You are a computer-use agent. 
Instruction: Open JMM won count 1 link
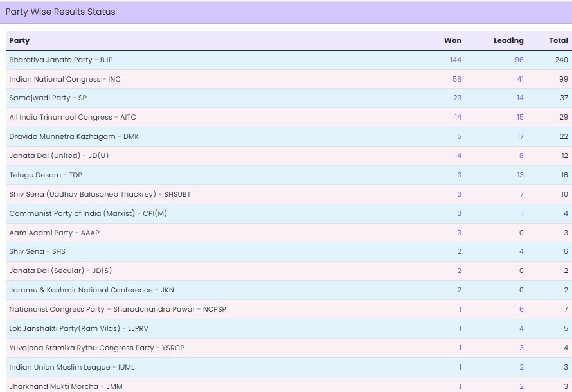[x=460, y=386]
